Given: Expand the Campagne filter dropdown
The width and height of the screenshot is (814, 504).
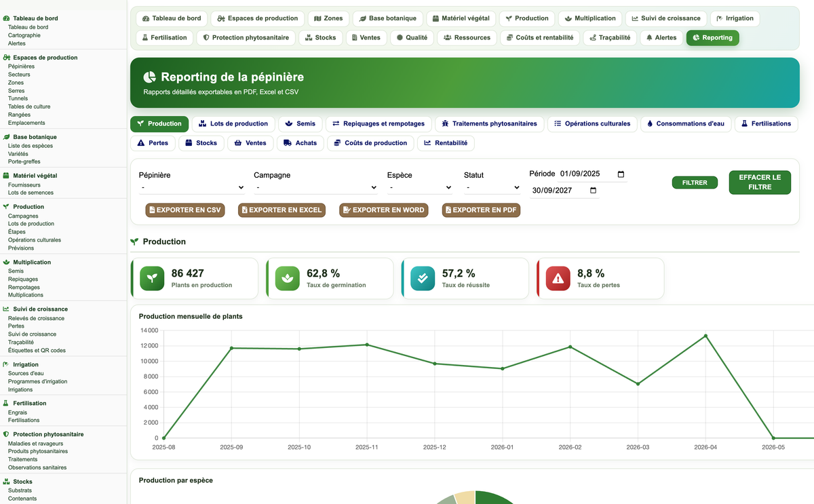Looking at the screenshot, I should (x=316, y=187).
